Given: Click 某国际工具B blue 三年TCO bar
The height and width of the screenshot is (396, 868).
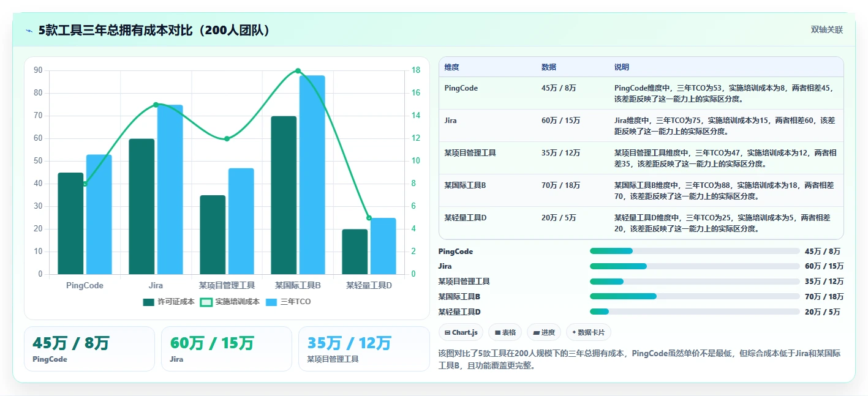Looking at the screenshot, I should [x=312, y=175].
